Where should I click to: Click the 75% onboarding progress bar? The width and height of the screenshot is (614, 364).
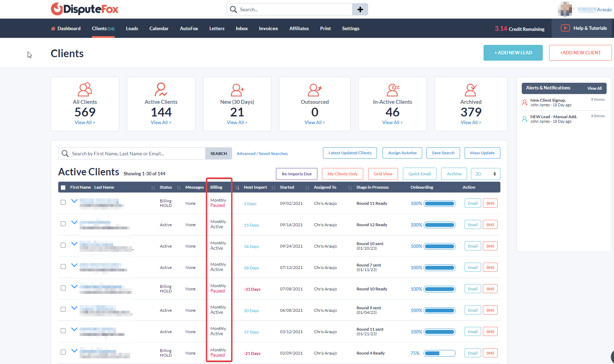(439, 353)
